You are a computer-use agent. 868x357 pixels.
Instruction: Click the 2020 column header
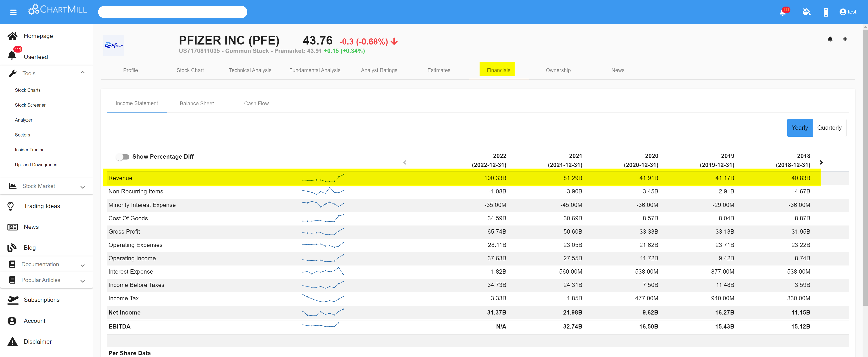tap(641, 160)
